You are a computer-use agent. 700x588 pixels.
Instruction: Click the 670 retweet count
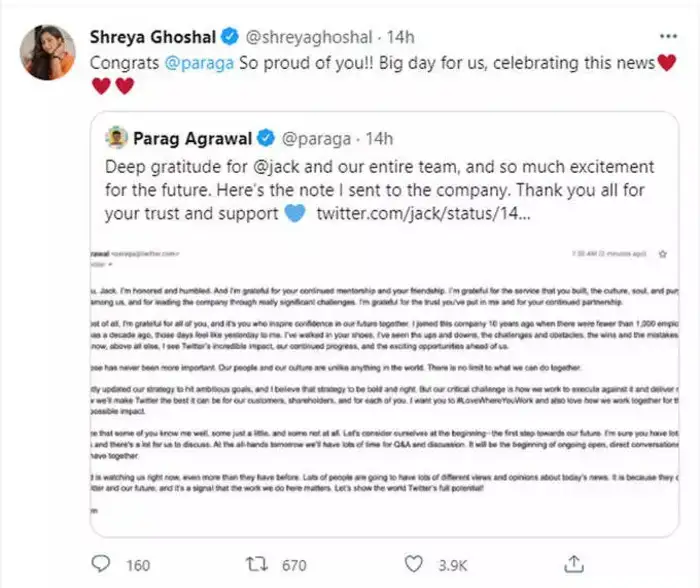[293, 566]
